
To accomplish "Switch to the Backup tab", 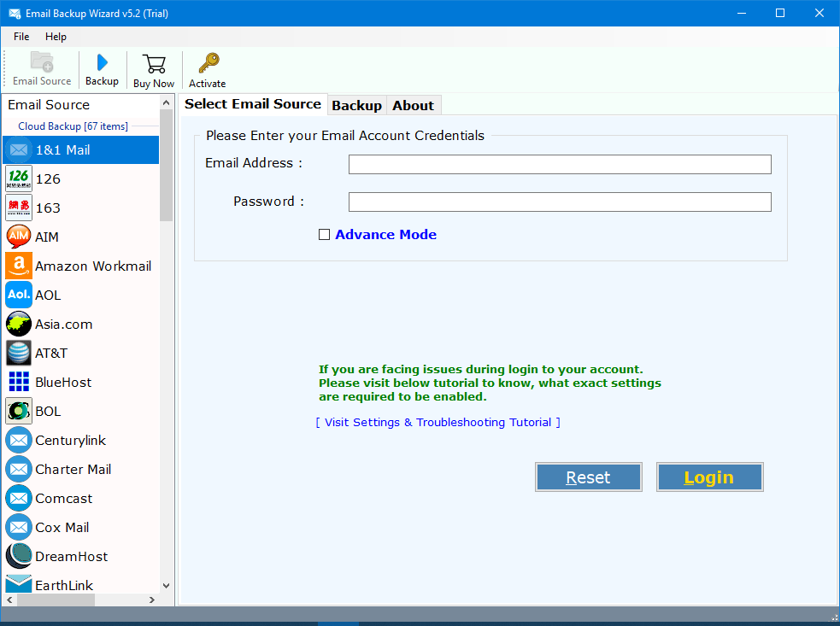I will (x=356, y=106).
